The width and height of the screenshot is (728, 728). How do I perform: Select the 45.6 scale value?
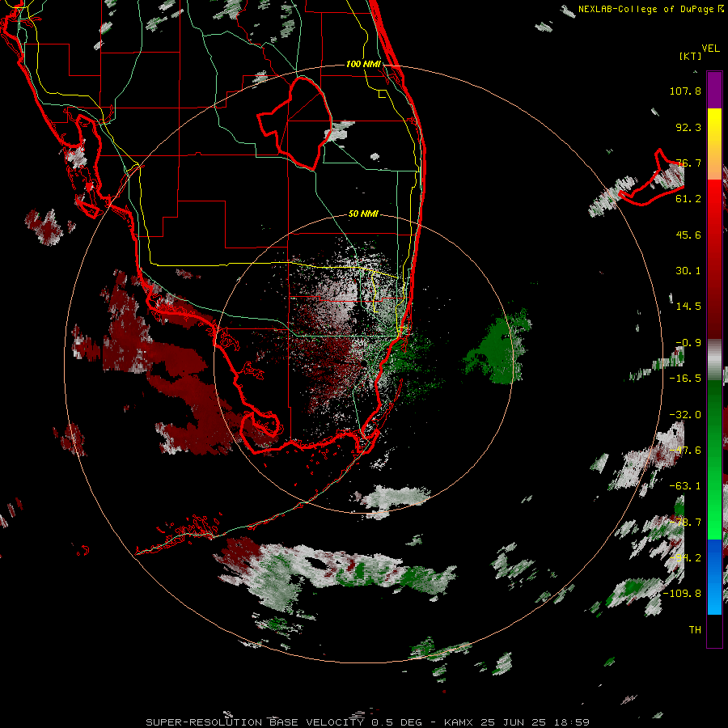pos(688,235)
